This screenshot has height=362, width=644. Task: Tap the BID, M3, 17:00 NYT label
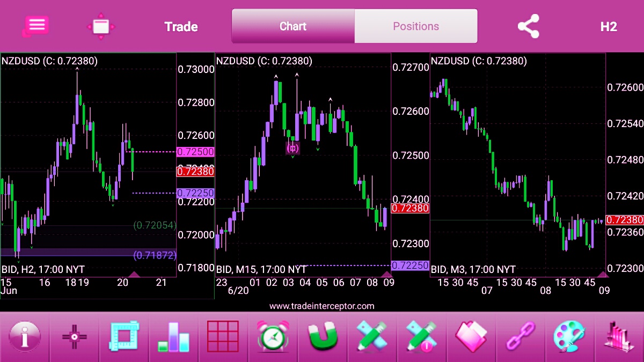473,269
